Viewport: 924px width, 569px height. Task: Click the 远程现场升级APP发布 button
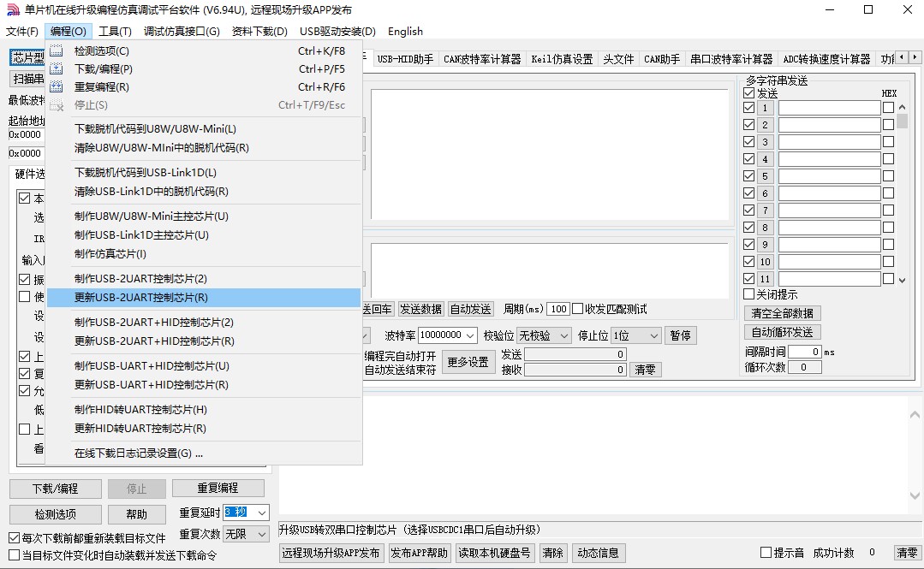pyautogui.click(x=331, y=553)
